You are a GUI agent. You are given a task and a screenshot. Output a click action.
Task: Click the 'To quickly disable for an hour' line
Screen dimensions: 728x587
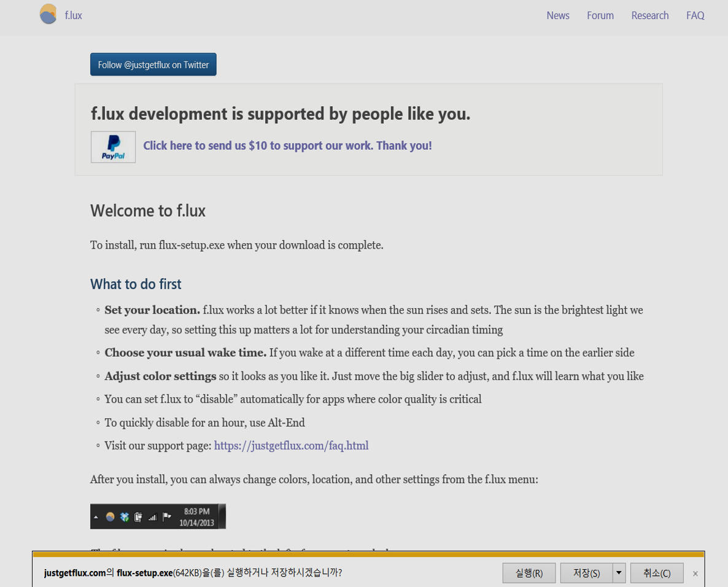click(205, 422)
